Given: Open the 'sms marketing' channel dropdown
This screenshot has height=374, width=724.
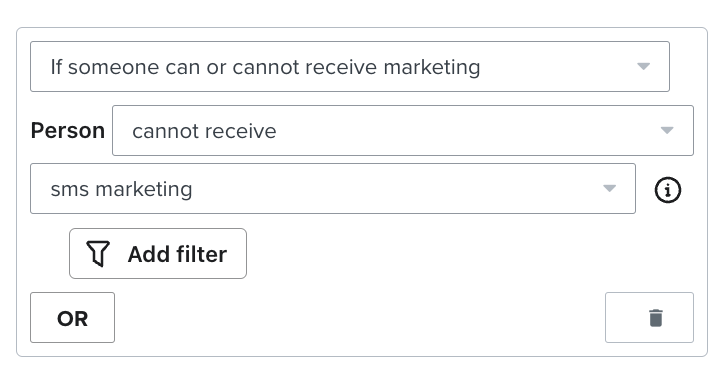Looking at the screenshot, I should pyautogui.click(x=333, y=188).
